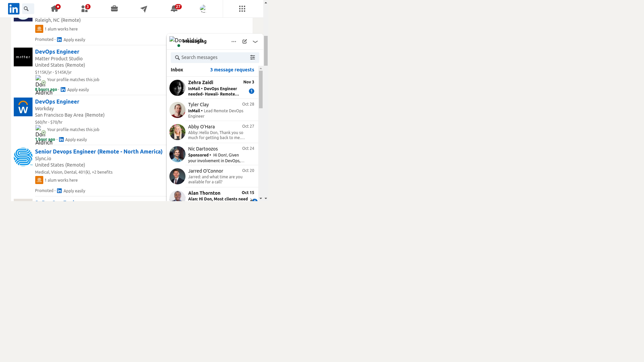Open Messaging paper plane icon

tap(144, 9)
